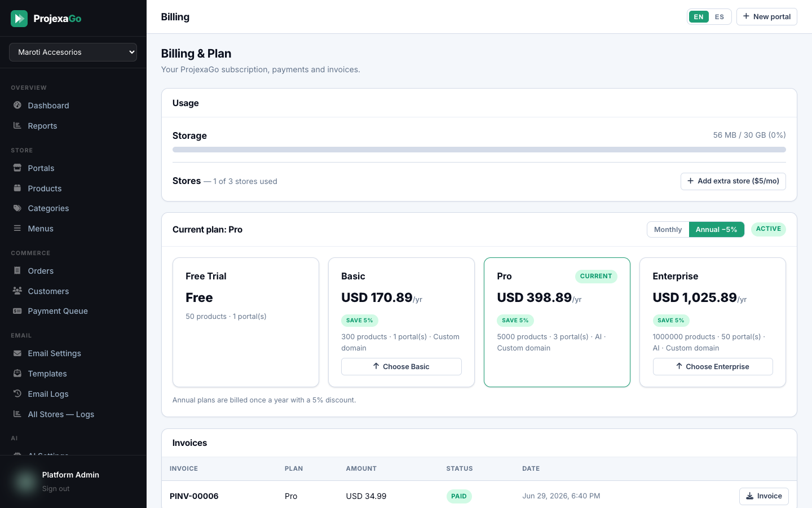Click the Dashboard gauge icon
The width and height of the screenshot is (812, 508).
(x=17, y=105)
